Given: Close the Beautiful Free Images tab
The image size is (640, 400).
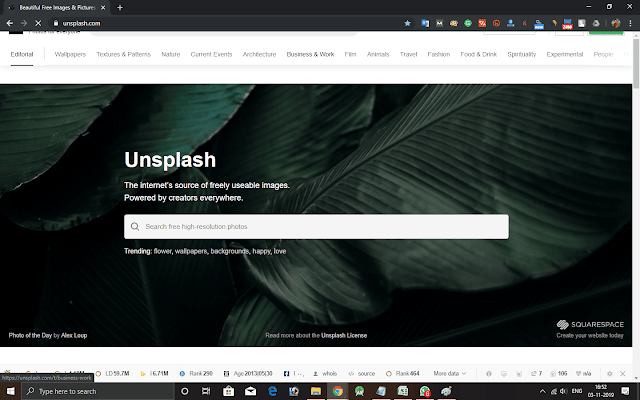Looking at the screenshot, I should coord(103,7).
